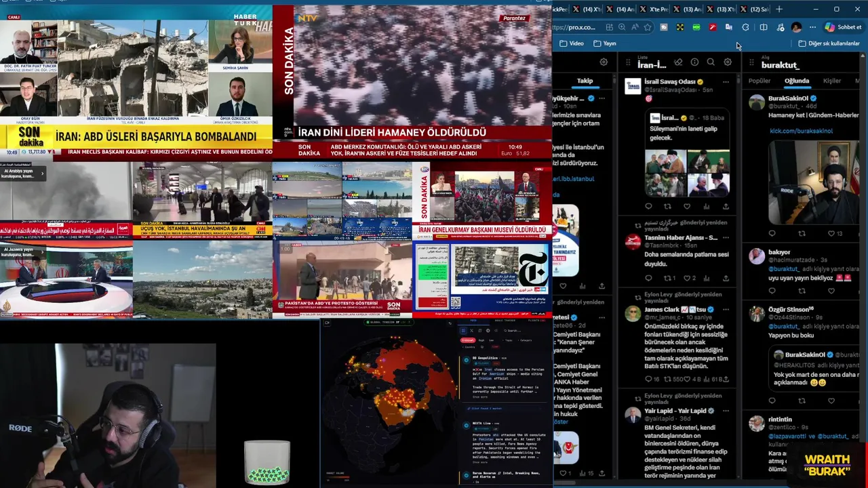This screenshot has height=488, width=868.
Task: Show info for the İran list column
Action: point(694,62)
